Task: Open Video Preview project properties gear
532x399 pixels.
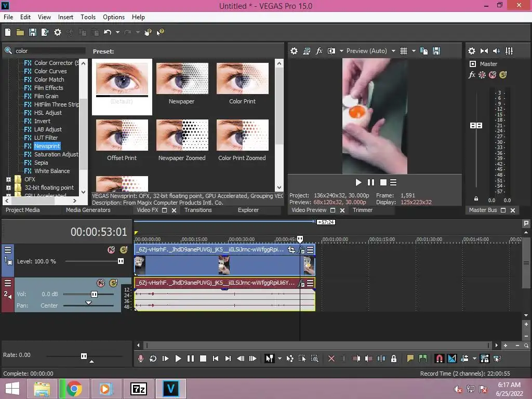Action: tap(294, 51)
